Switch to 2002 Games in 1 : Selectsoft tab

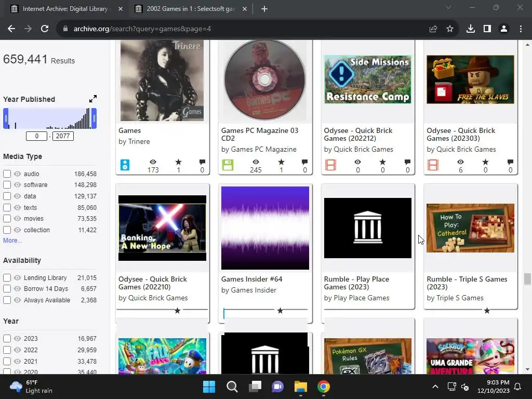pyautogui.click(x=191, y=9)
